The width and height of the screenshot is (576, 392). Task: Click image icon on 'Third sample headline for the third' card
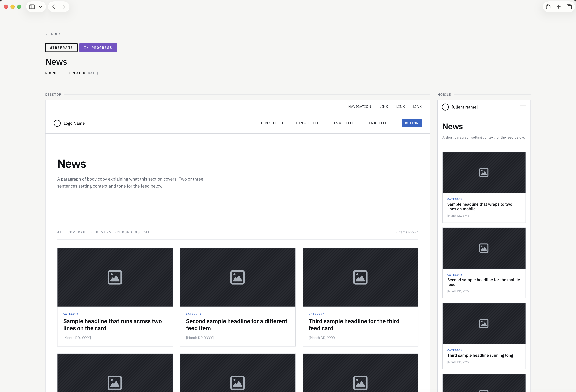pos(360,277)
